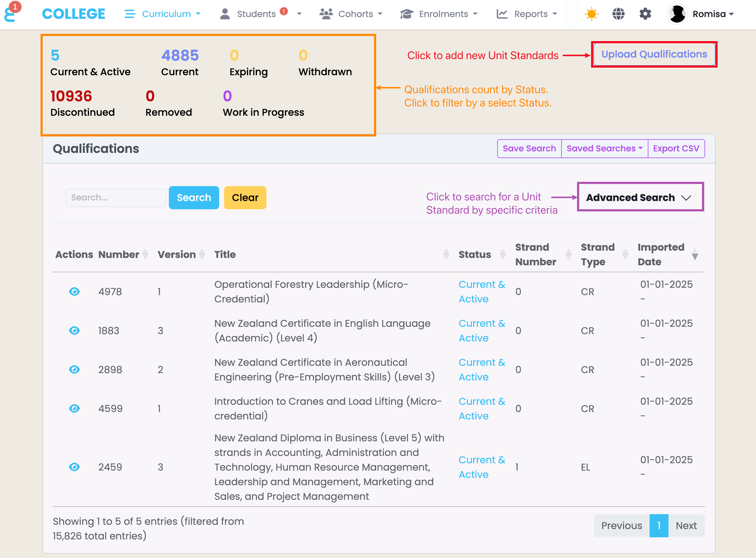The height and width of the screenshot is (558, 756).
Task: View qualification 4978 via eye icon
Action: (x=74, y=291)
